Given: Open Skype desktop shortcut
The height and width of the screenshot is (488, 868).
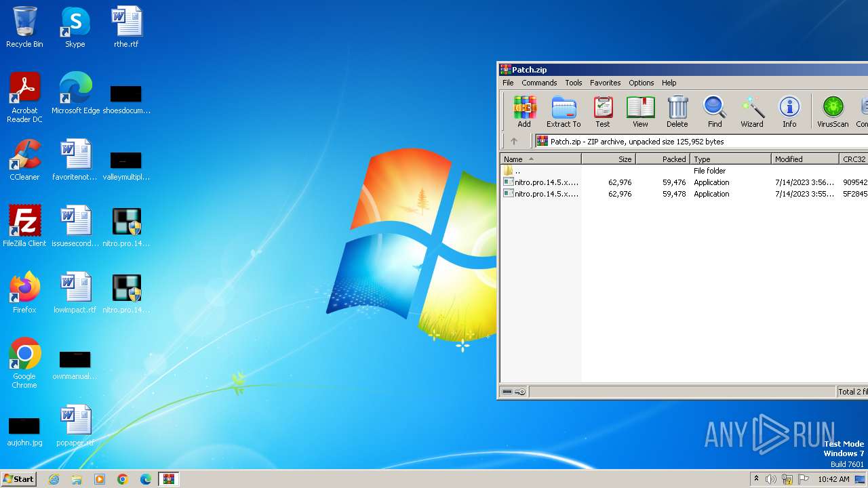Looking at the screenshot, I should click(x=75, y=27).
